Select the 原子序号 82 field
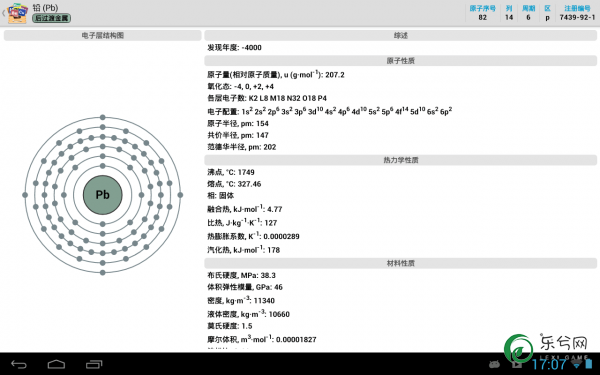 pyautogui.click(x=483, y=13)
